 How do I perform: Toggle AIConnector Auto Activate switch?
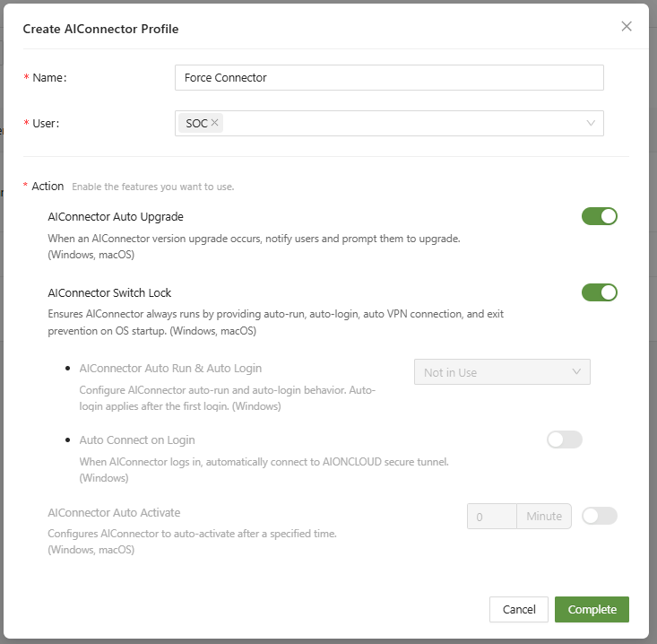[x=599, y=516]
